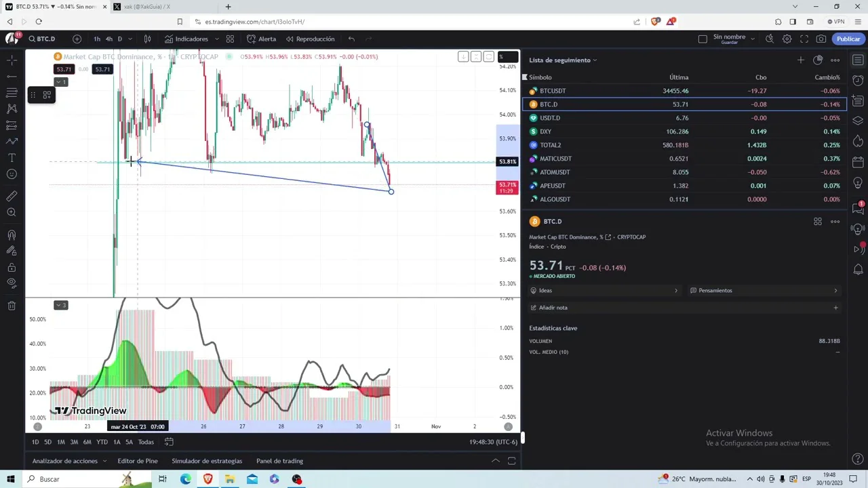Toggle the layout selection square
The image size is (868, 488).
click(x=703, y=39)
